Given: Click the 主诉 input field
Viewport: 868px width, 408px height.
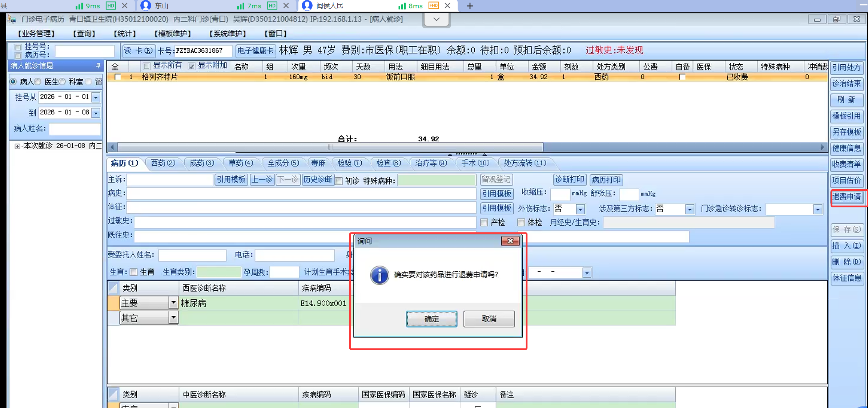Looking at the screenshot, I should [169, 179].
